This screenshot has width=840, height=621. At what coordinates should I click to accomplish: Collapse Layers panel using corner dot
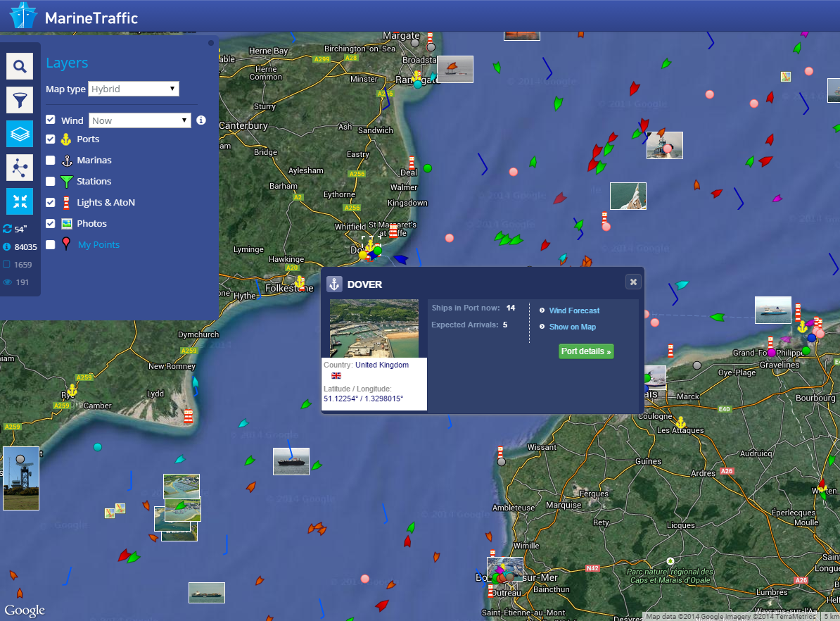[x=211, y=43]
